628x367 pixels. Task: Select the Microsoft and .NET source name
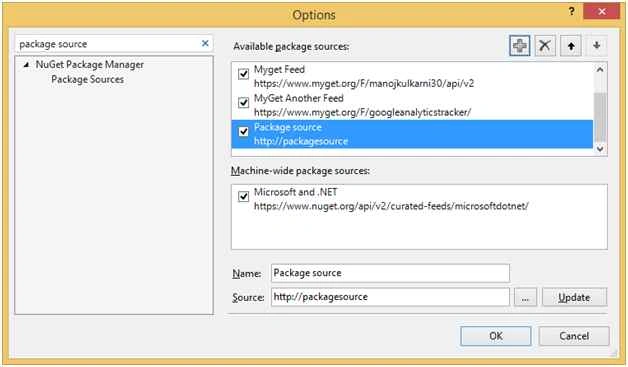296,192
